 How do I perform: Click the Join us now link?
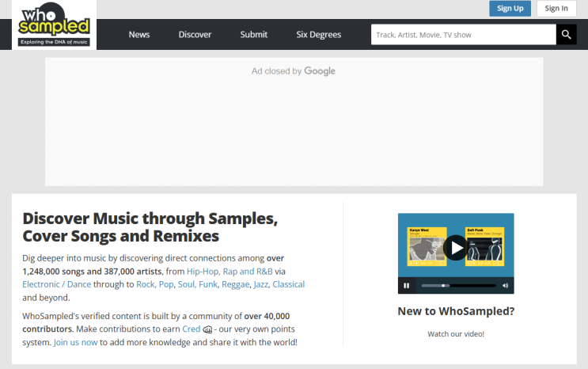[x=75, y=342]
